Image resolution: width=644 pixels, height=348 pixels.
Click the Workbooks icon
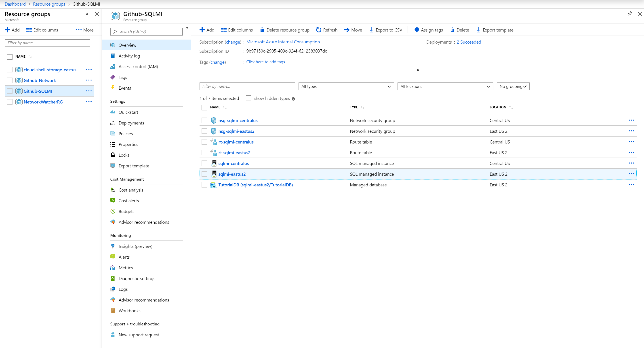click(x=113, y=310)
